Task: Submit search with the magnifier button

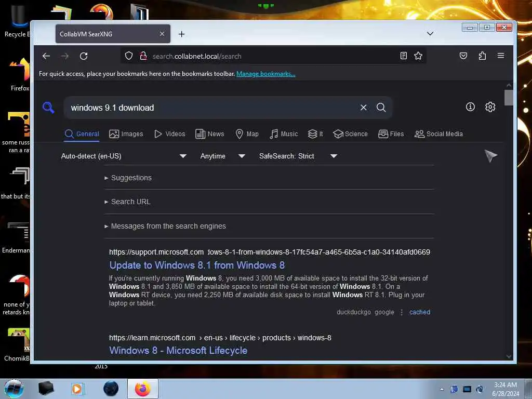Action: point(381,108)
